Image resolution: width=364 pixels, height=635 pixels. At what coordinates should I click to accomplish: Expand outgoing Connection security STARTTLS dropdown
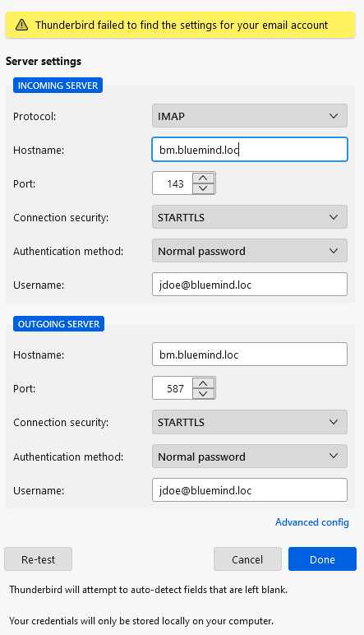point(250,422)
